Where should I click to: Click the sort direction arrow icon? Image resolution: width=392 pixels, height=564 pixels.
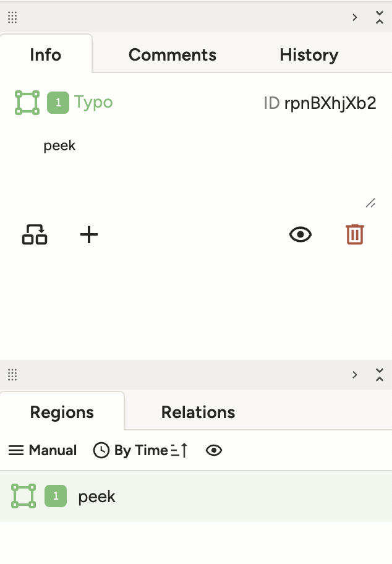pyautogui.click(x=179, y=451)
